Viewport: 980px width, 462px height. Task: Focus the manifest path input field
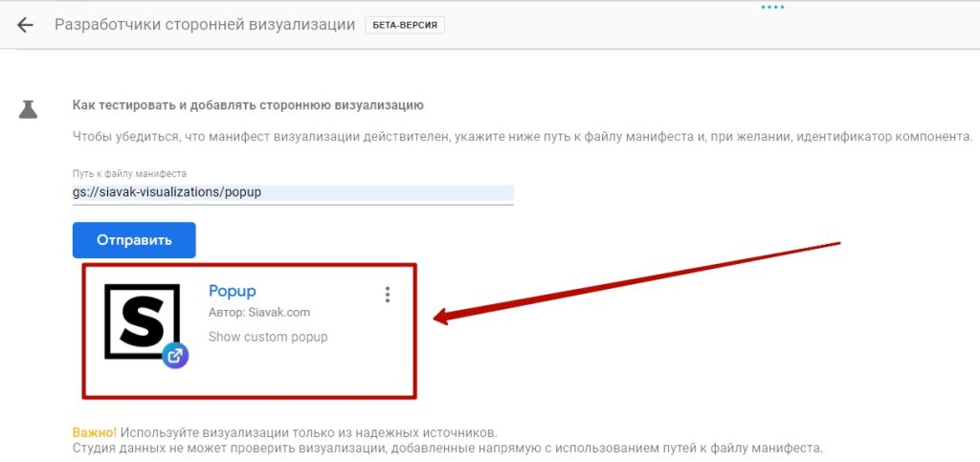[x=293, y=192]
